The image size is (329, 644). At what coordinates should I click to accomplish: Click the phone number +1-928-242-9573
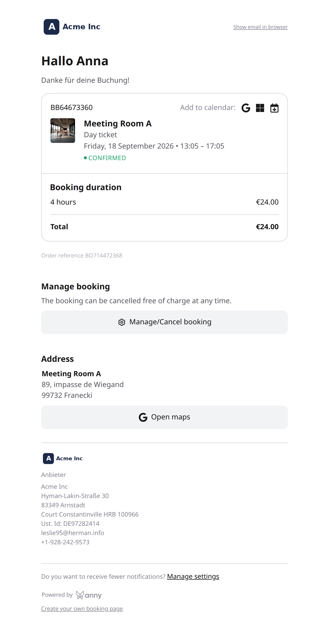tap(65, 542)
